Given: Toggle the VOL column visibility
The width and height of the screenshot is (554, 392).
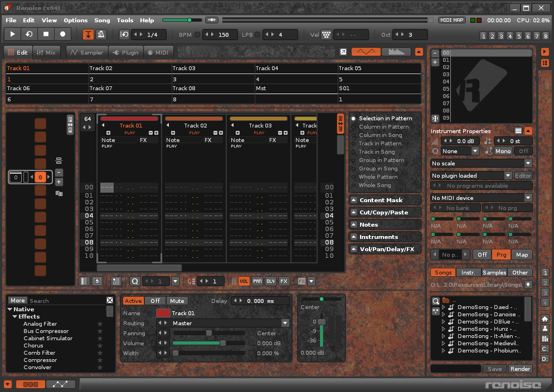Looking at the screenshot, I should click(244, 281).
